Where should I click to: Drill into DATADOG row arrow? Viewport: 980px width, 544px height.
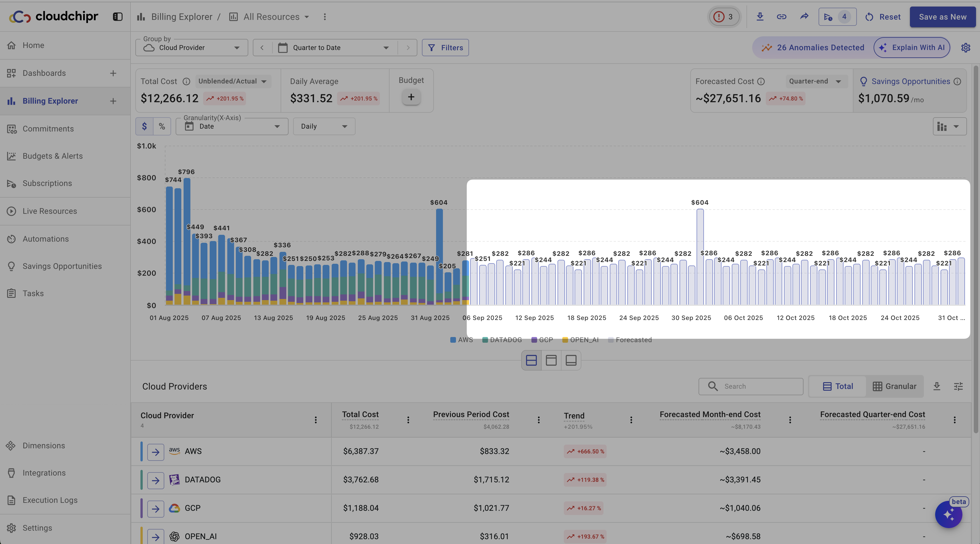155,480
